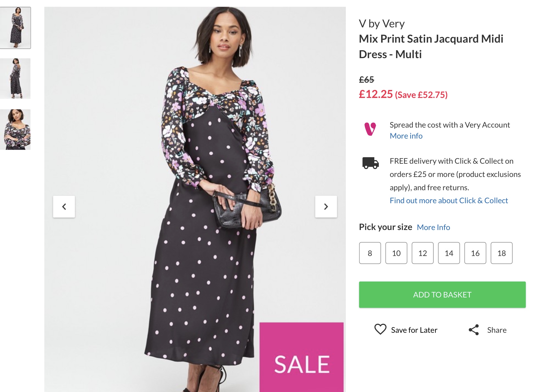Select size 10
Image resolution: width=535 pixels, height=392 pixels.
click(x=396, y=253)
